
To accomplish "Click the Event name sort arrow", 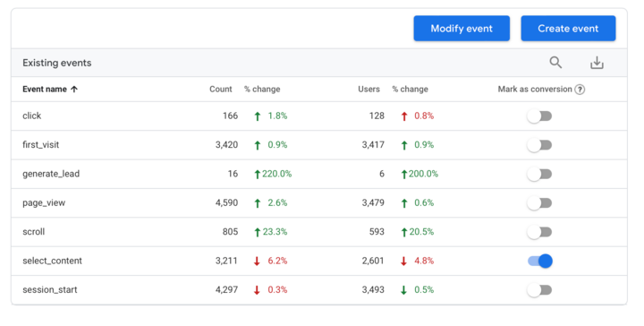I will point(74,90).
